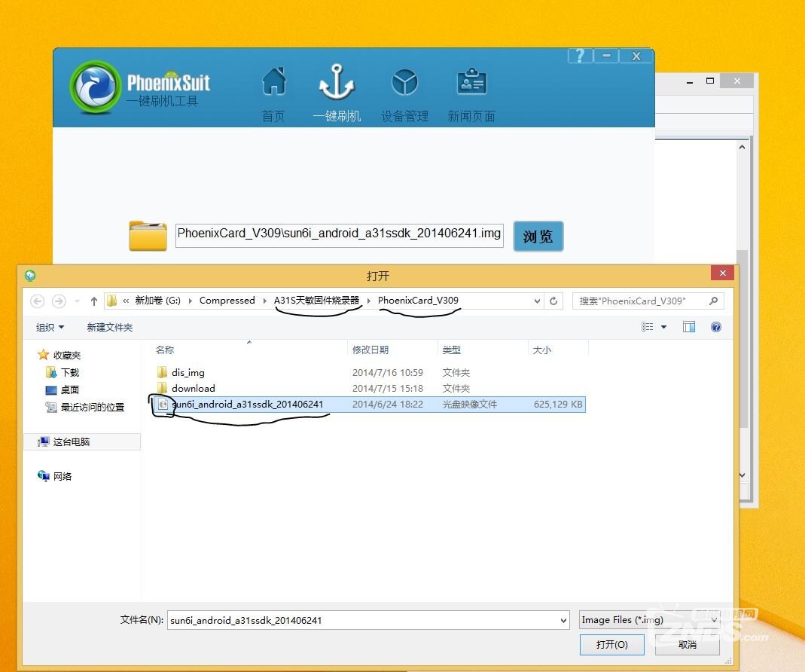Click 新建文件夹 new folder
This screenshot has height=672, width=805.
coord(109,327)
